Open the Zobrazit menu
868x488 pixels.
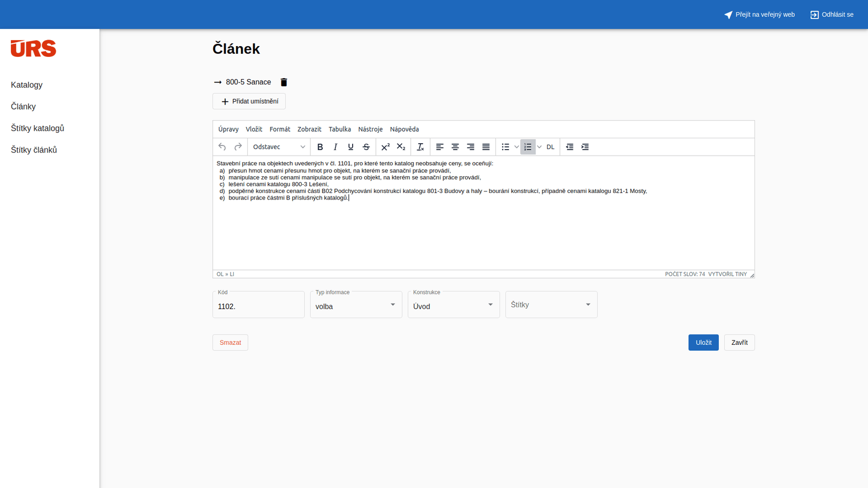pos(309,129)
